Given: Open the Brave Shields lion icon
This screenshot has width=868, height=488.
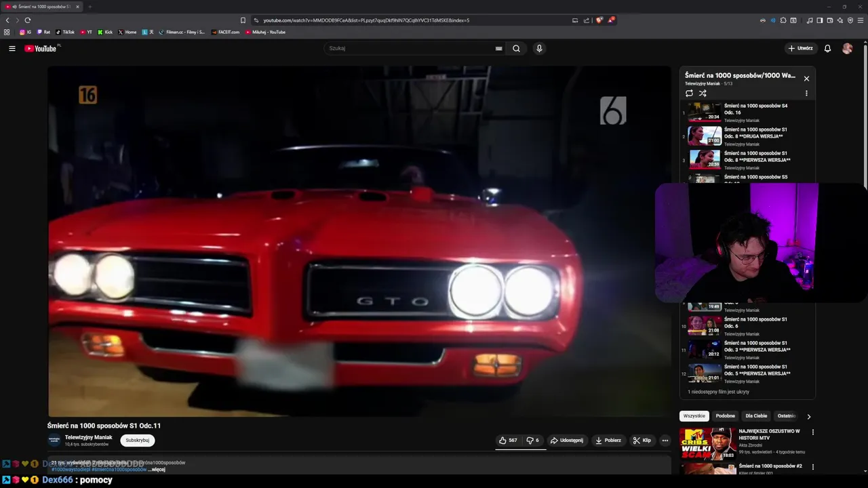Looking at the screenshot, I should (599, 20).
